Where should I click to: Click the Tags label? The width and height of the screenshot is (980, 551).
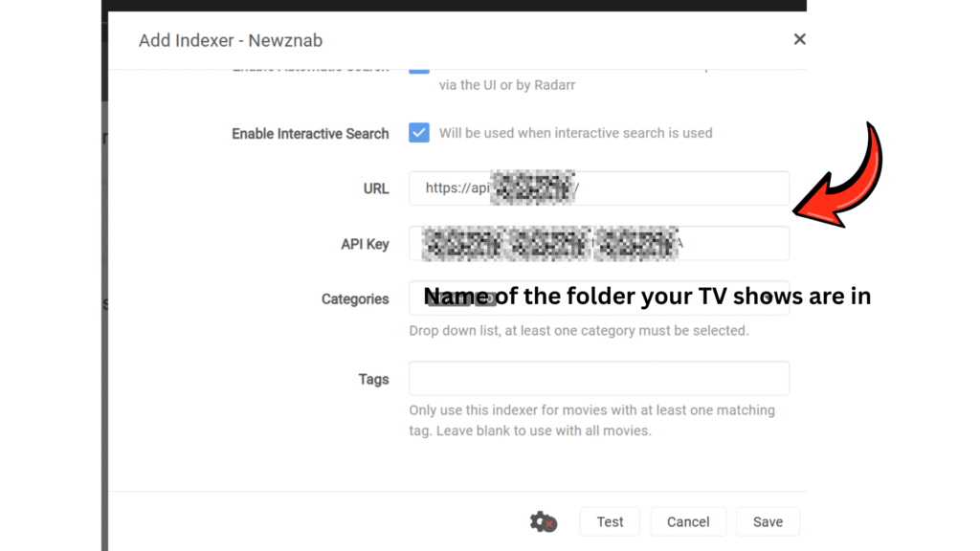coord(373,380)
